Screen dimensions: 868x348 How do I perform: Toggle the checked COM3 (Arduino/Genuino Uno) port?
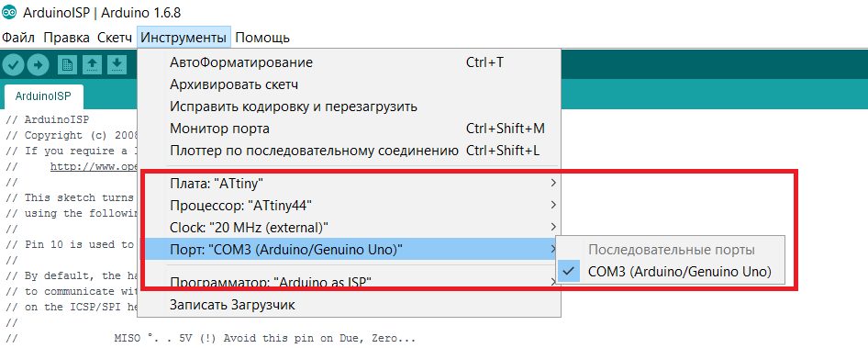(670, 272)
